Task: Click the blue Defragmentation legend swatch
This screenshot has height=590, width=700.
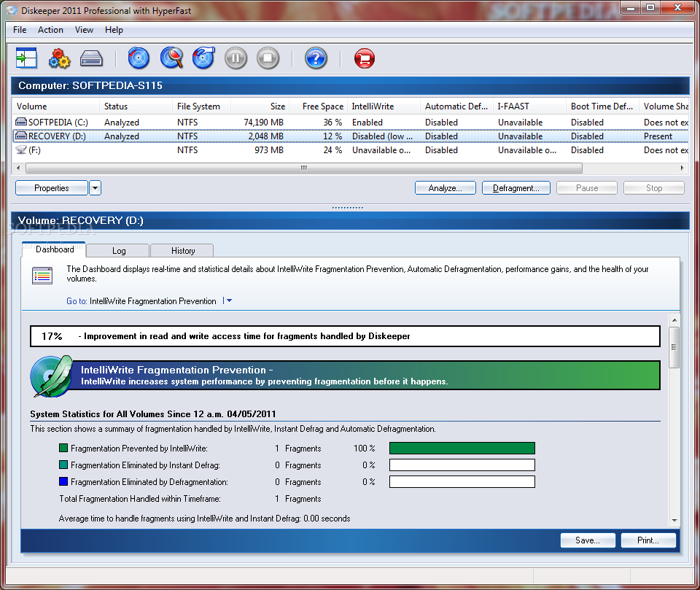Action: tap(63, 481)
